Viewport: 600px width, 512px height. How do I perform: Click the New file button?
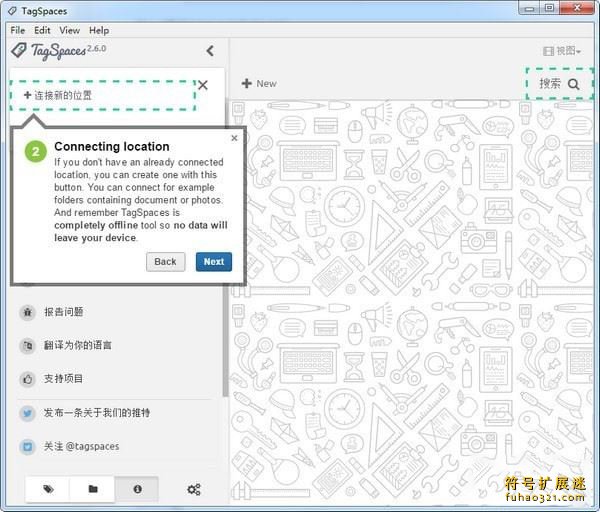[x=259, y=83]
